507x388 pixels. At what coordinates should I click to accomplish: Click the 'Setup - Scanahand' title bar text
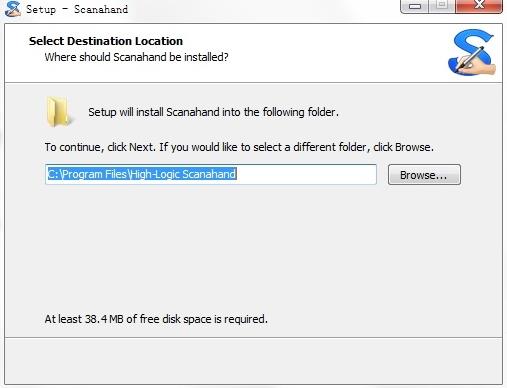pyautogui.click(x=77, y=9)
